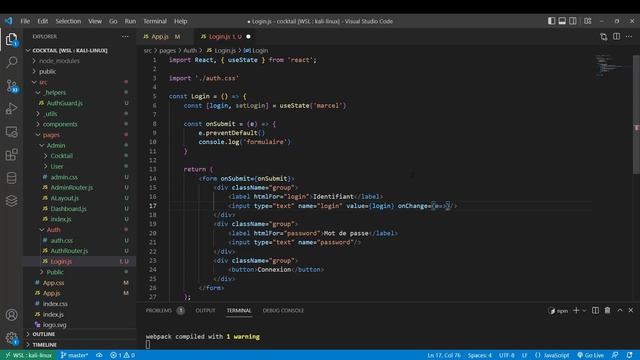Viewport: 640px width, 360px height.
Task: Maximize panel size with chevron up
Action: (620, 311)
